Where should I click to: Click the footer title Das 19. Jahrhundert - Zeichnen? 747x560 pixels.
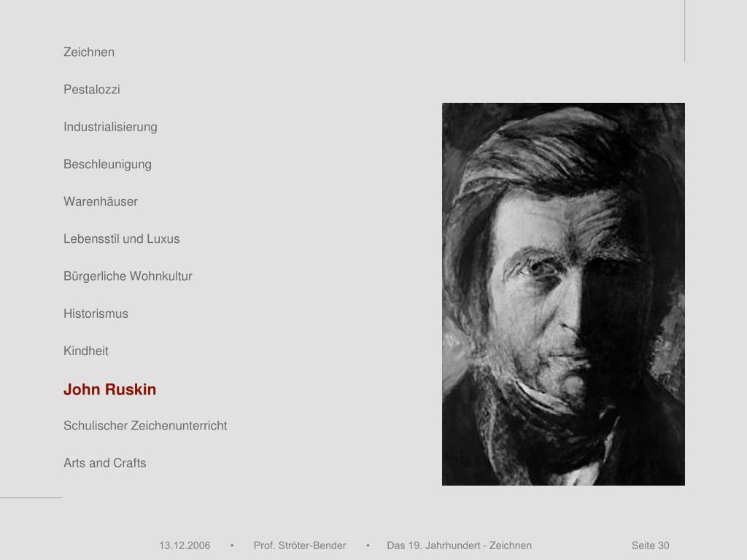coord(460,545)
